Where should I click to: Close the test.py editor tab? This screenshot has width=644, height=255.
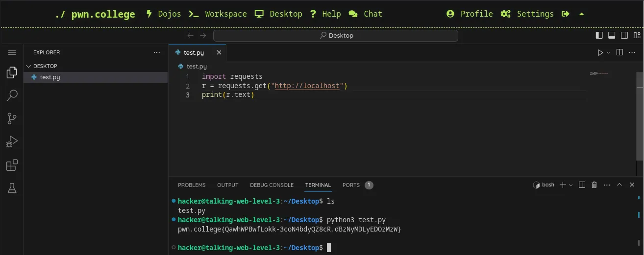219,52
